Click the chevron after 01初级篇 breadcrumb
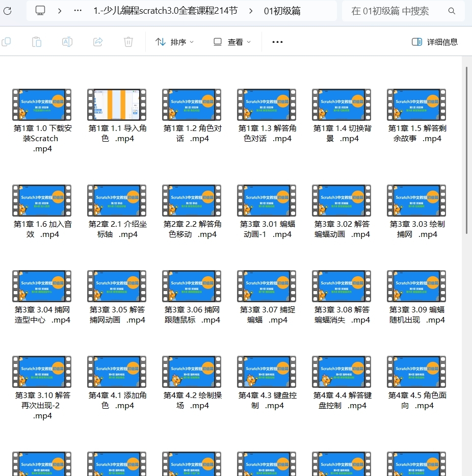Image resolution: width=472 pixels, height=476 pixels. (250, 10)
